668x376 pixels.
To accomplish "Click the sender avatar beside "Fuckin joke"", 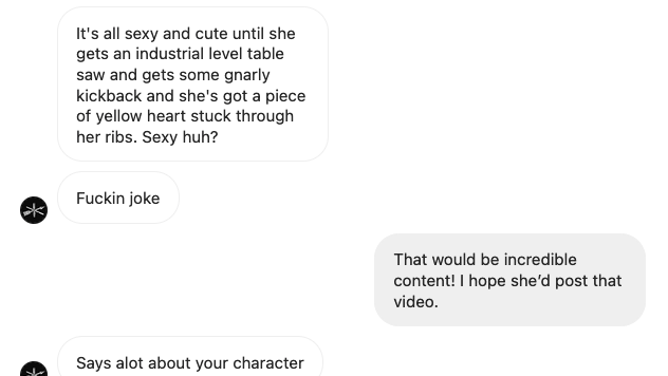I will 34,210.
